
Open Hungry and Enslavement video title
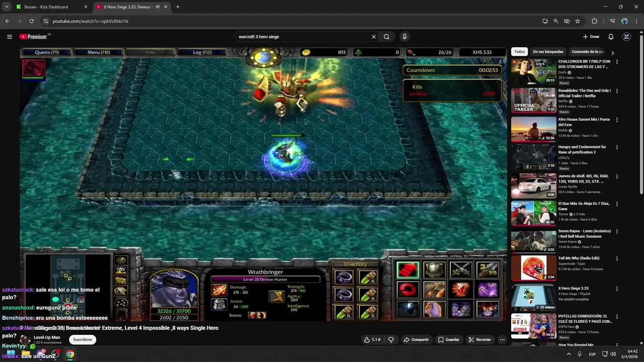[582, 149]
